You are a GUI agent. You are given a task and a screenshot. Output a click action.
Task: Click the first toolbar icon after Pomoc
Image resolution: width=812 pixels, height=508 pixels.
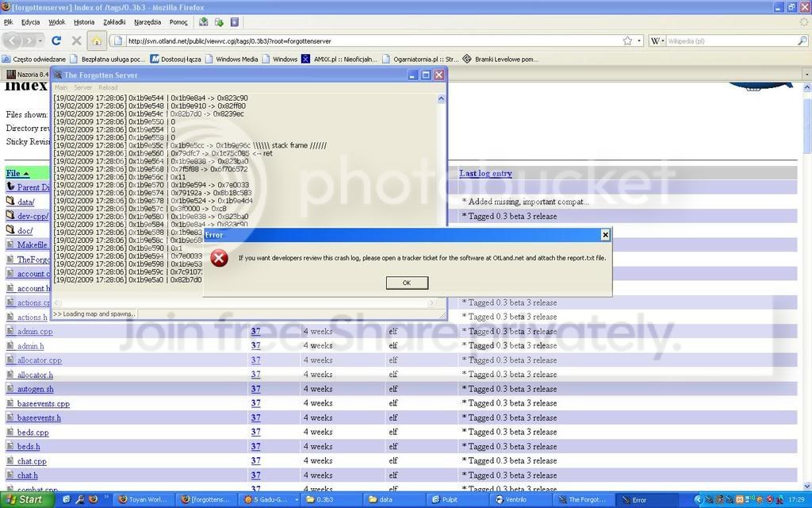tap(204, 21)
